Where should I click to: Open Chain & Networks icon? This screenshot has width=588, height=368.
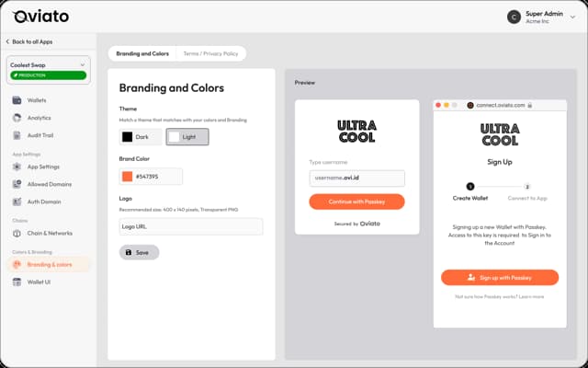(17, 233)
